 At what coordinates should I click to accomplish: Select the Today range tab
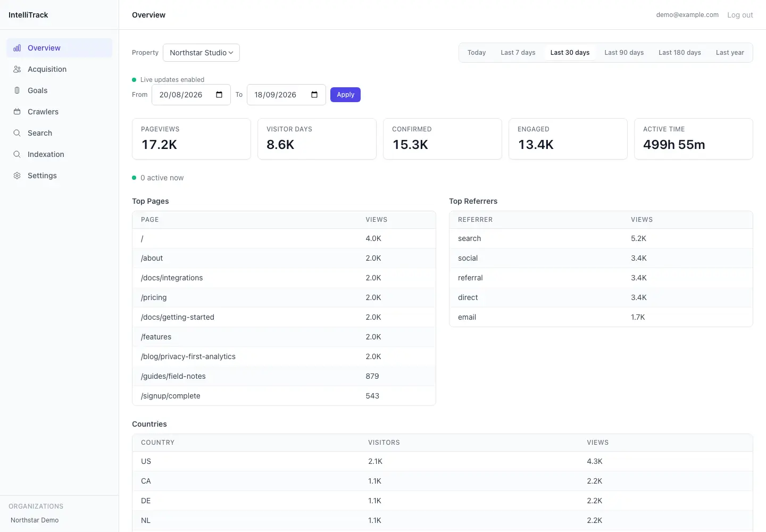[x=477, y=53]
